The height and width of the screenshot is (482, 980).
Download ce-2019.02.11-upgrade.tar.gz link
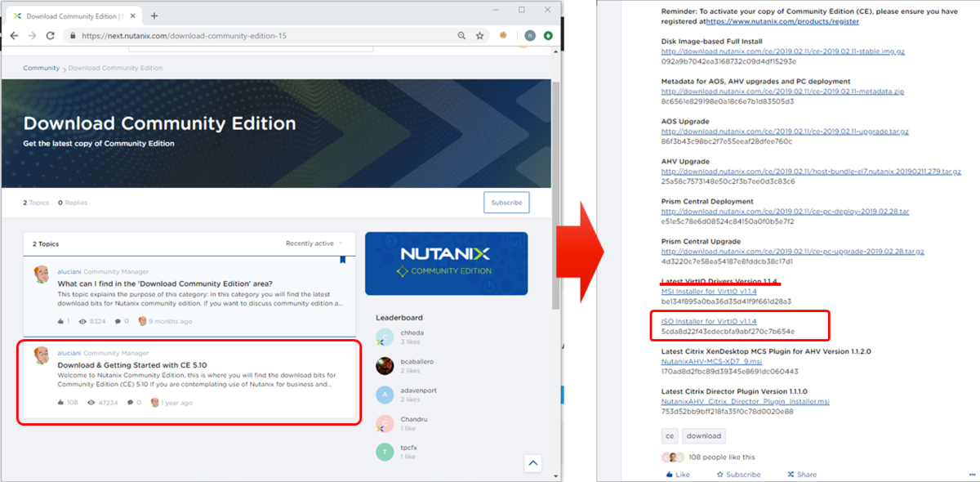point(785,132)
